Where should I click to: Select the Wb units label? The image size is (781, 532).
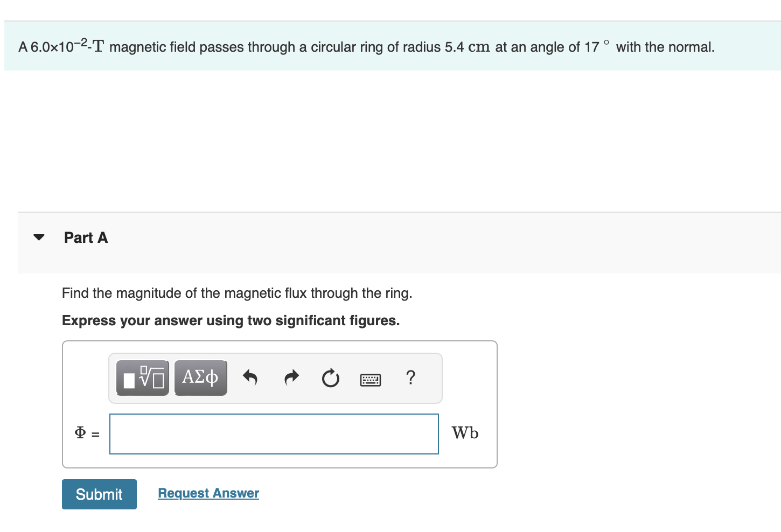click(x=465, y=433)
